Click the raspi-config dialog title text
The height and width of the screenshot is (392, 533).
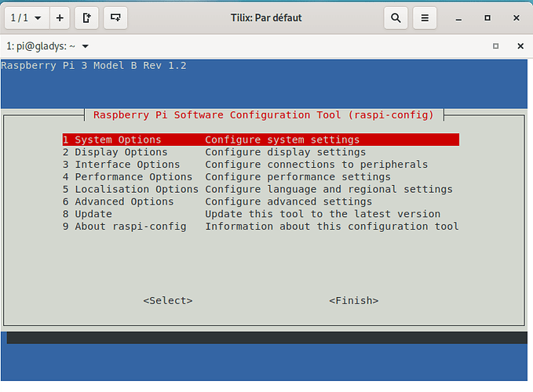click(x=264, y=115)
